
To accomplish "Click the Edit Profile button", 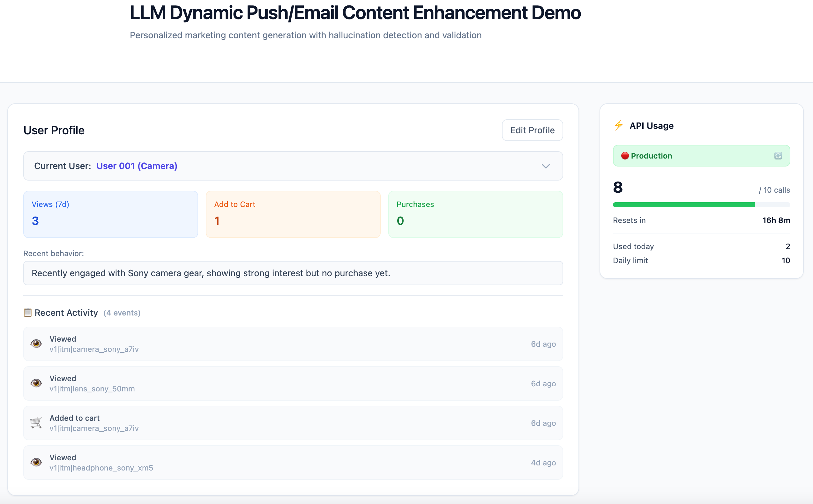I will 532,130.
